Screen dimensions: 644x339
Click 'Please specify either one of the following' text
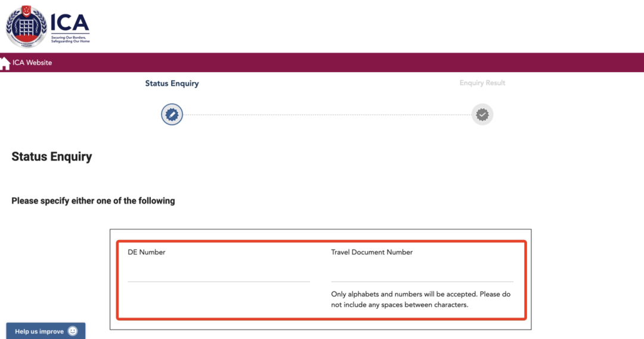[93, 201]
